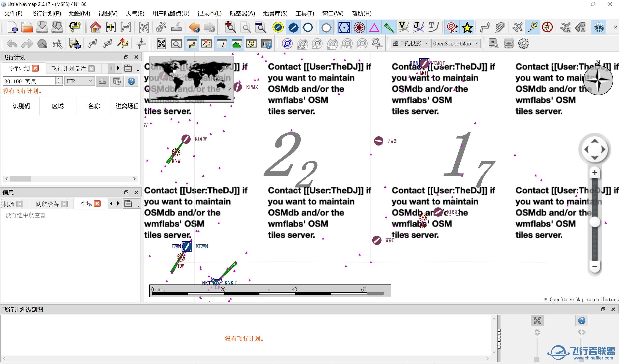Image resolution: width=619 pixels, height=364 pixels.
Task: Click the undo arrow icon
Action: (12, 44)
